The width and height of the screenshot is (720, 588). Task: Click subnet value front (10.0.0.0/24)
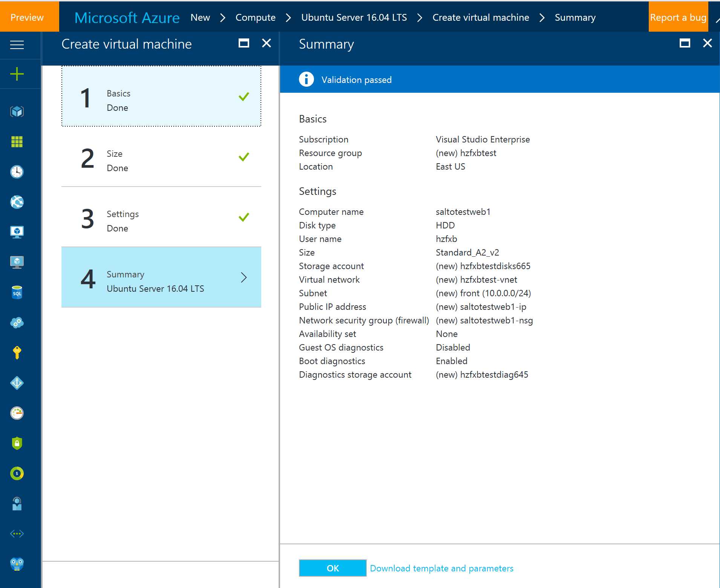click(483, 293)
